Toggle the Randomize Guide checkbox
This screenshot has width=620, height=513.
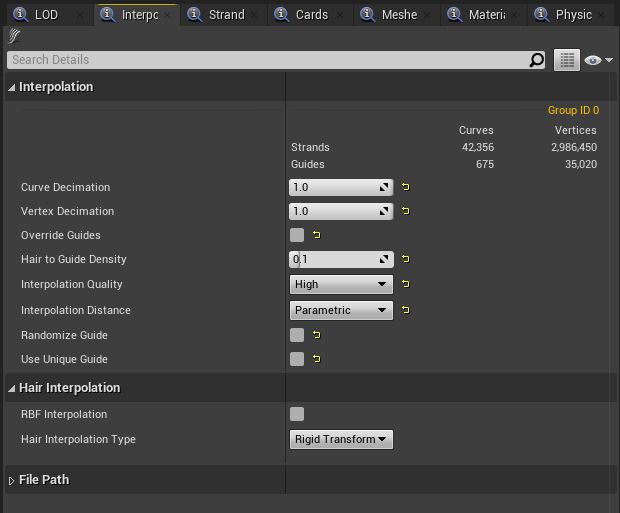[x=297, y=335]
